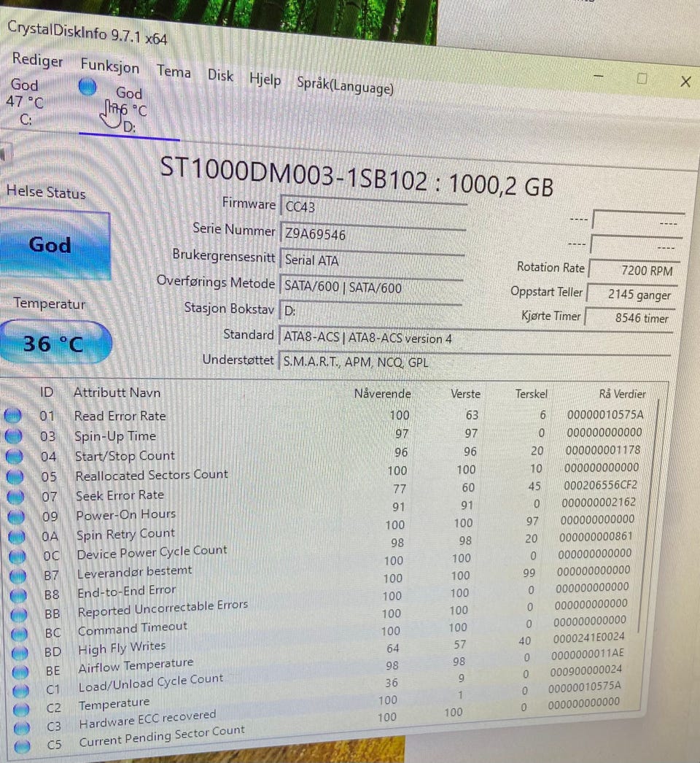This screenshot has width=700, height=763.
Task: Click the status icon for Device Power Cycle Count
Action: [17, 556]
